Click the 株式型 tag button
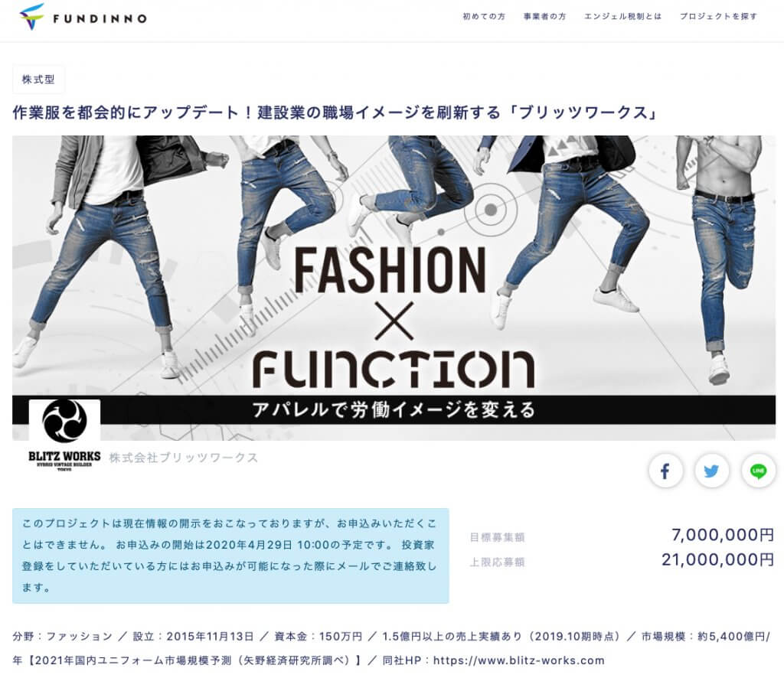This screenshot has height=678, width=784. pyautogui.click(x=38, y=80)
